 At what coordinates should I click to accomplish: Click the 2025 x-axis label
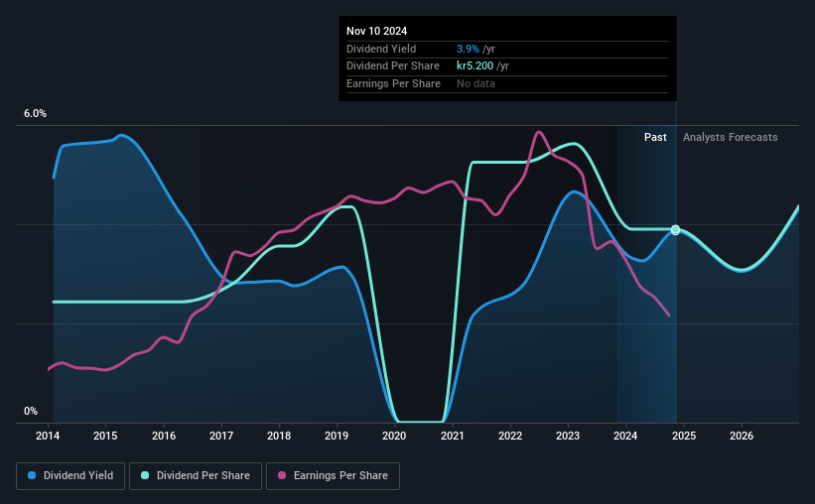684,436
